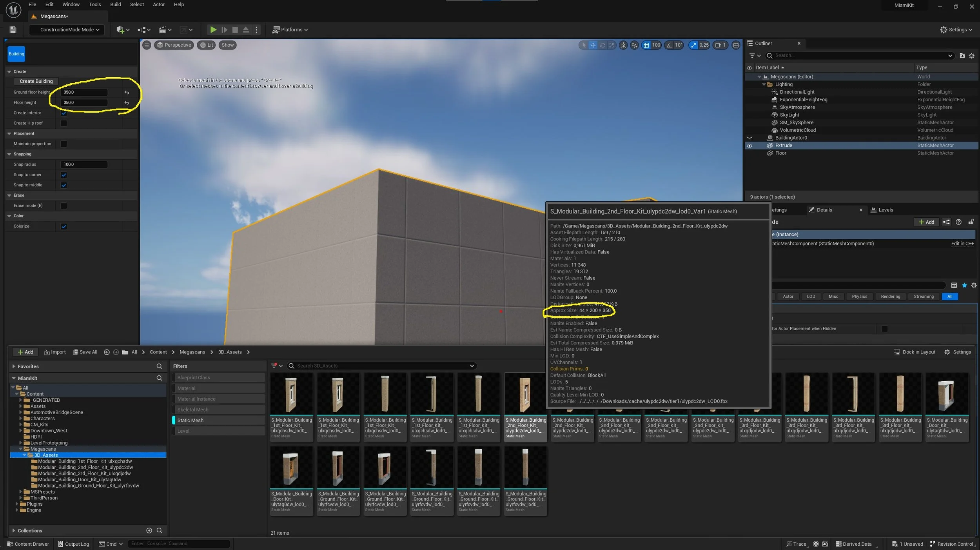Toggle visibility eye for Extrude actor

click(749, 146)
